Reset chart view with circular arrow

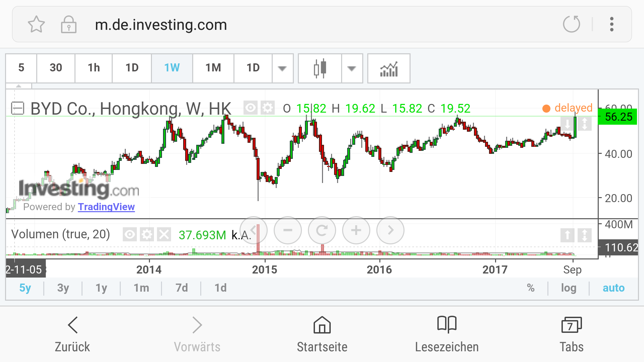coord(322,230)
